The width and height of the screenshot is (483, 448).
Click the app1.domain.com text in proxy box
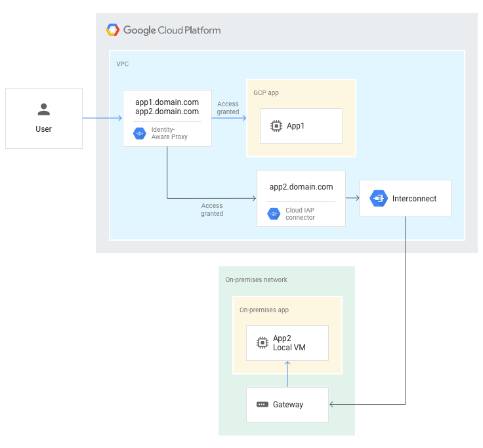click(x=167, y=102)
